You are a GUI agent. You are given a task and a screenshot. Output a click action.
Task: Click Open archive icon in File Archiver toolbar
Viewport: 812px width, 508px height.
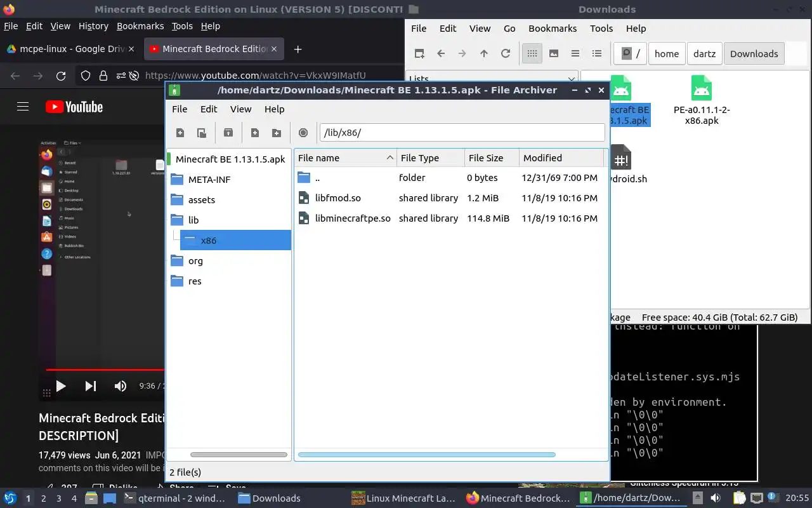202,133
